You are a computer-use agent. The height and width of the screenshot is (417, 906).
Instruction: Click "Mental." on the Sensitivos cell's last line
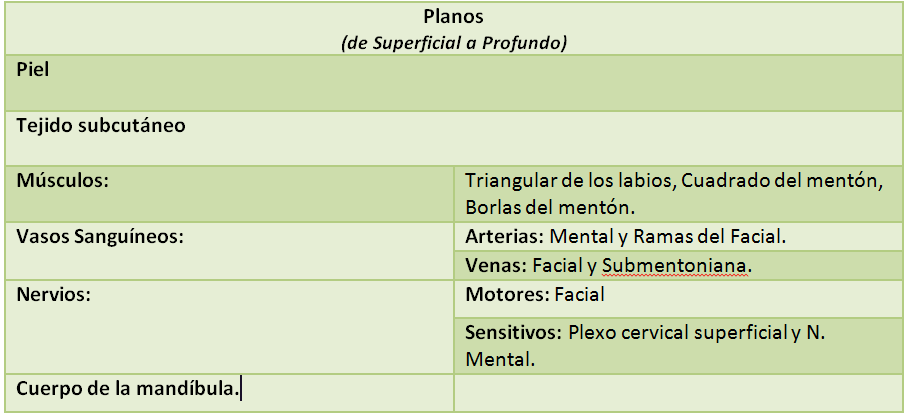pos(499,359)
